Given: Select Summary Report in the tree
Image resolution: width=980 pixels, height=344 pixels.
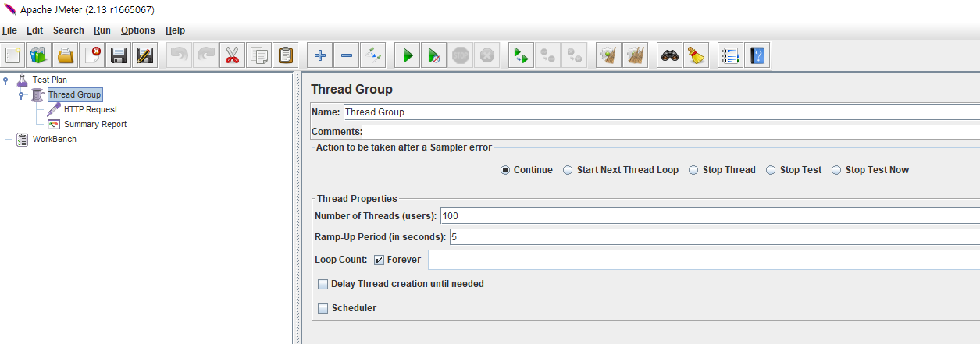Looking at the screenshot, I should coord(95,125).
